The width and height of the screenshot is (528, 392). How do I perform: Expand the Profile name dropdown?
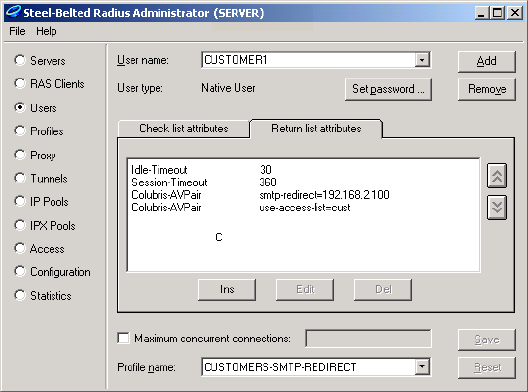pos(422,367)
